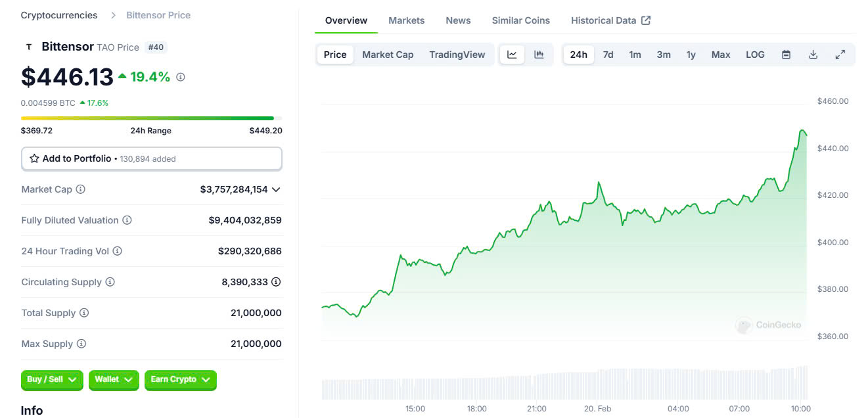Select the 7d time range
868x418 pixels.
point(608,55)
